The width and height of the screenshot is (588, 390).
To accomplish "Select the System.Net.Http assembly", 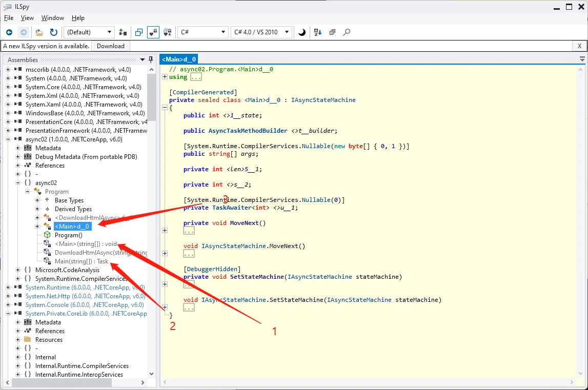I will click(86, 296).
